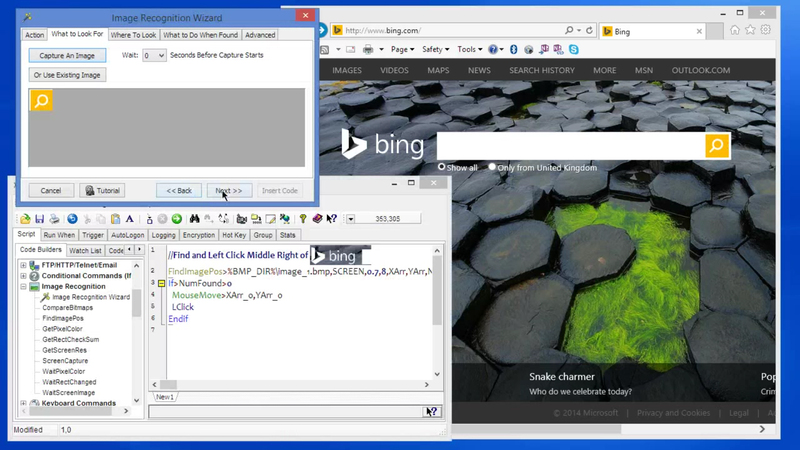
Task: Click the script editor vertical scrollbar
Action: coord(437,312)
